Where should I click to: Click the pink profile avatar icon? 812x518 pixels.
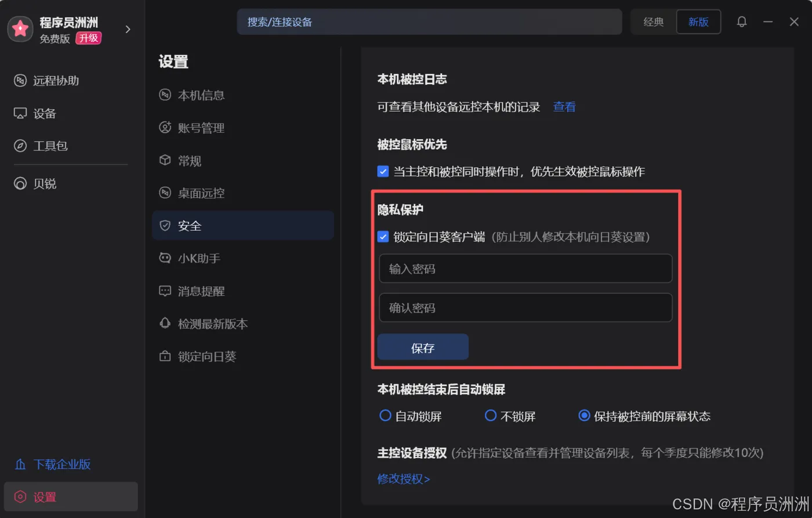pos(20,28)
